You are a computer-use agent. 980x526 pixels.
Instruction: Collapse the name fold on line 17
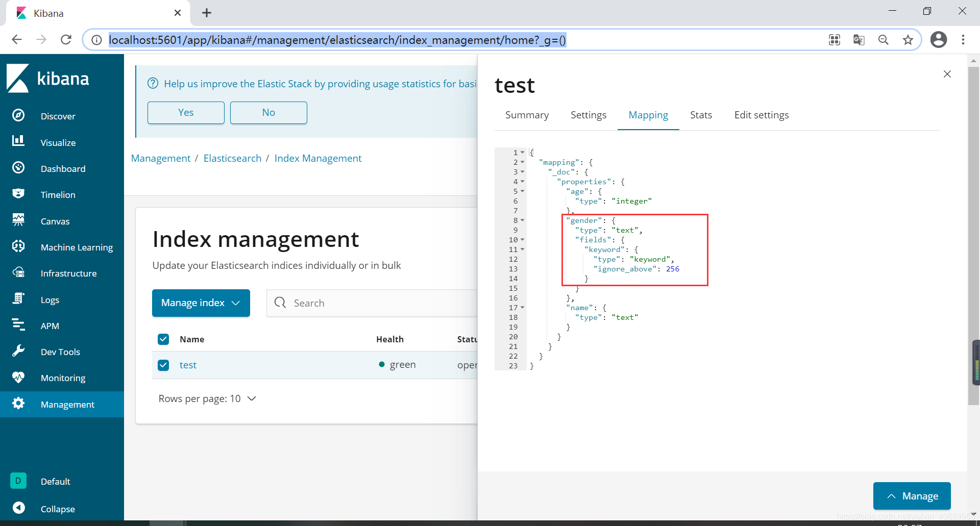click(x=523, y=308)
